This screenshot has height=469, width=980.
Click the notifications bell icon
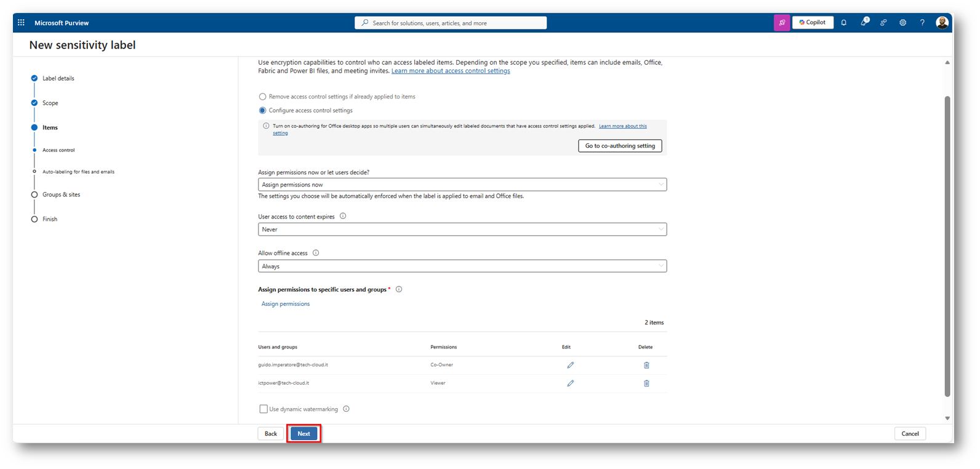[844, 23]
